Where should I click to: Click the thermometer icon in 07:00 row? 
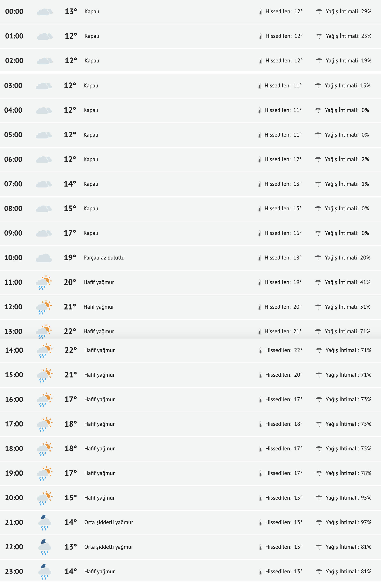(x=260, y=184)
